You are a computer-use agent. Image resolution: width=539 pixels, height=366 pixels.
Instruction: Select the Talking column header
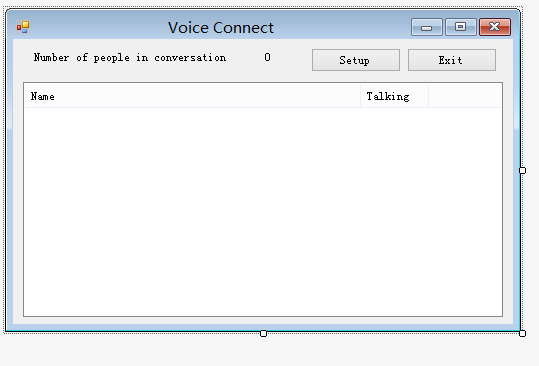point(394,96)
